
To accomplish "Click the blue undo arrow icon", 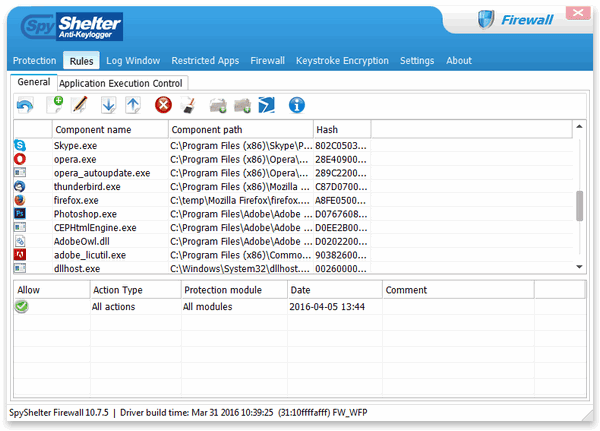I will click(25, 105).
